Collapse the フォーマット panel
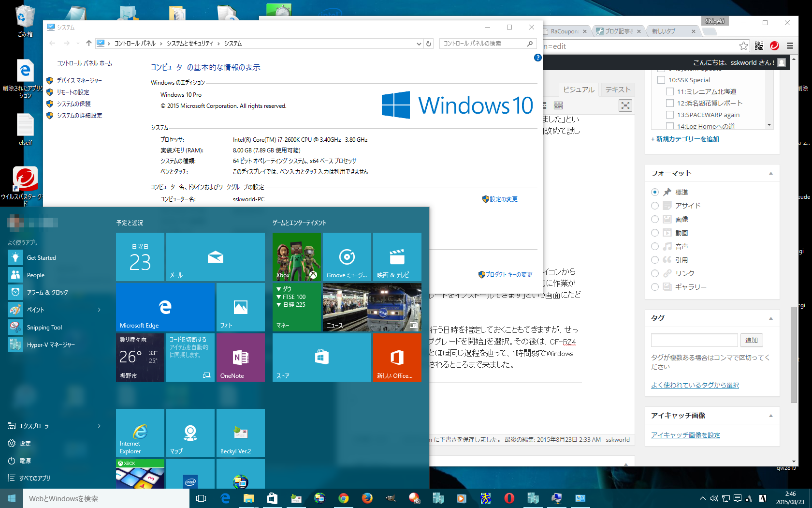Screen dimensions: 812x508 [x=771, y=173]
